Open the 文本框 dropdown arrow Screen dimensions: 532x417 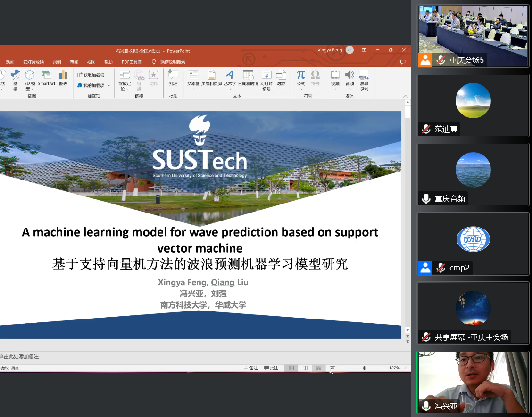[193, 89]
